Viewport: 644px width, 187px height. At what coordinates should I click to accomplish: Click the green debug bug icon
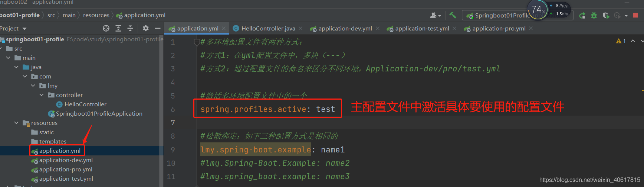click(594, 15)
